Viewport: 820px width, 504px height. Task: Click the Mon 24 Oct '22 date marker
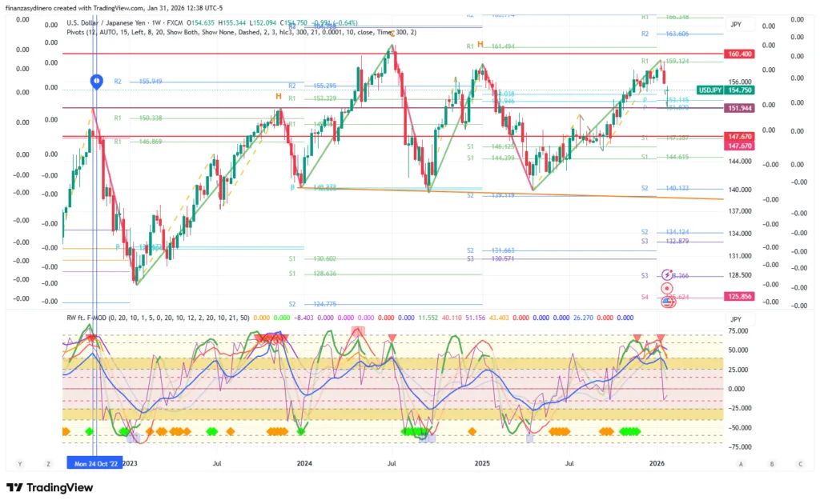pos(94,464)
